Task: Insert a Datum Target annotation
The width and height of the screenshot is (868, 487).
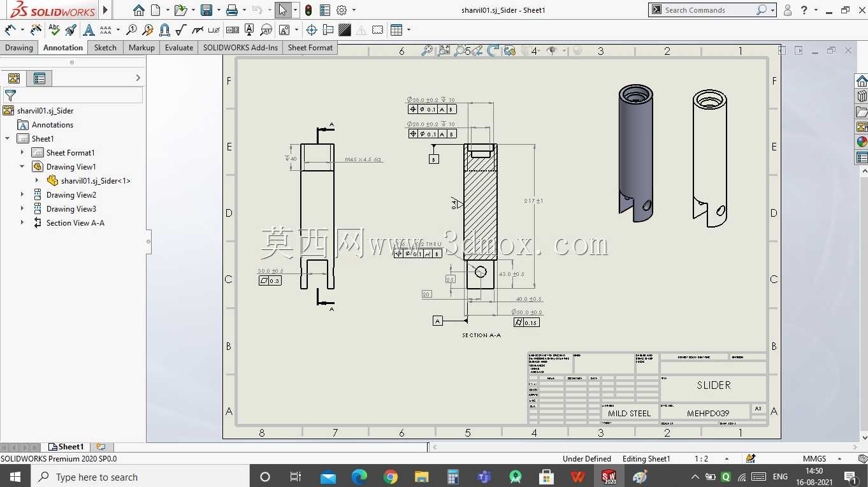Action: coord(266,29)
